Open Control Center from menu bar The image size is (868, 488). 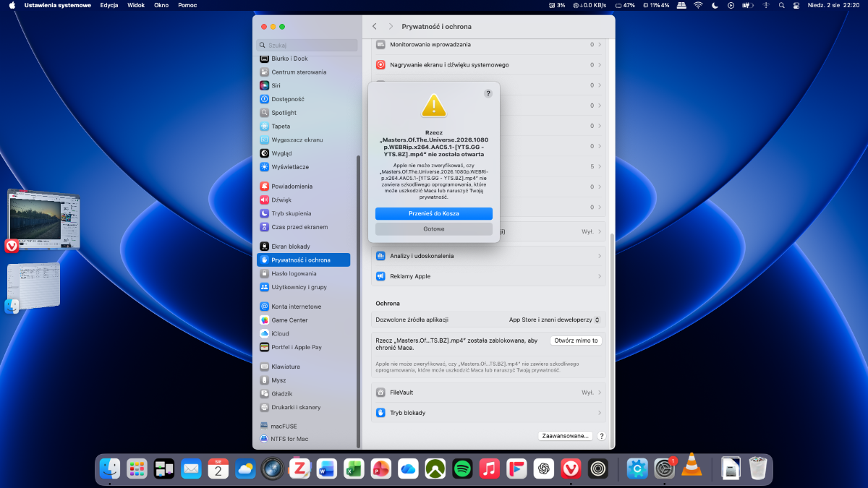pyautogui.click(x=796, y=5)
